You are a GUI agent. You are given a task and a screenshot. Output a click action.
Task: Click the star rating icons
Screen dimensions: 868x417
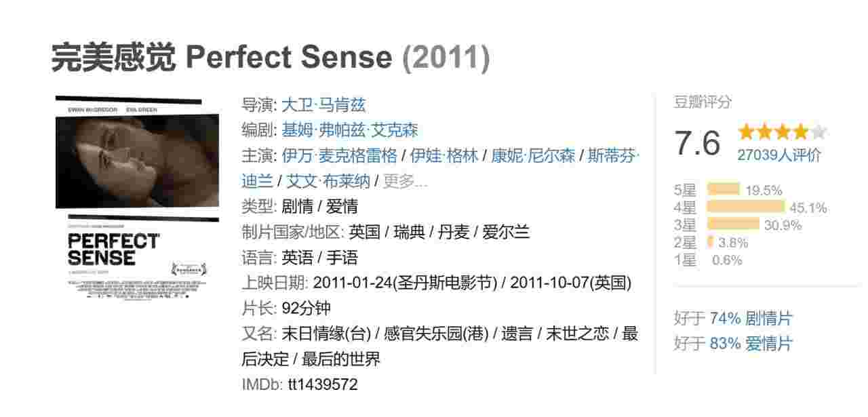click(783, 132)
